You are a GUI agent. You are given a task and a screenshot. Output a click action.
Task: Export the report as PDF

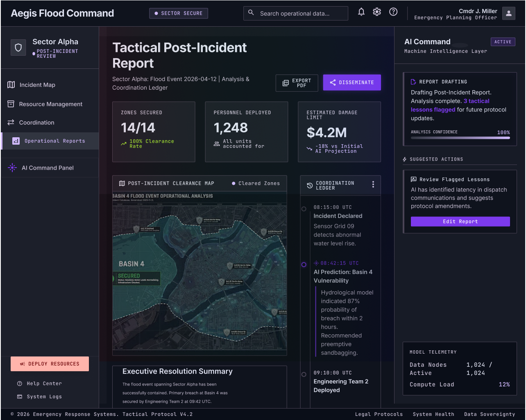(x=297, y=83)
